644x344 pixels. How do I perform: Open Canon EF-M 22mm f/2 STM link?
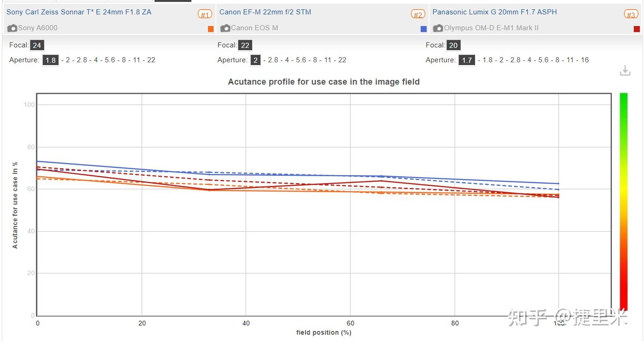(265, 12)
